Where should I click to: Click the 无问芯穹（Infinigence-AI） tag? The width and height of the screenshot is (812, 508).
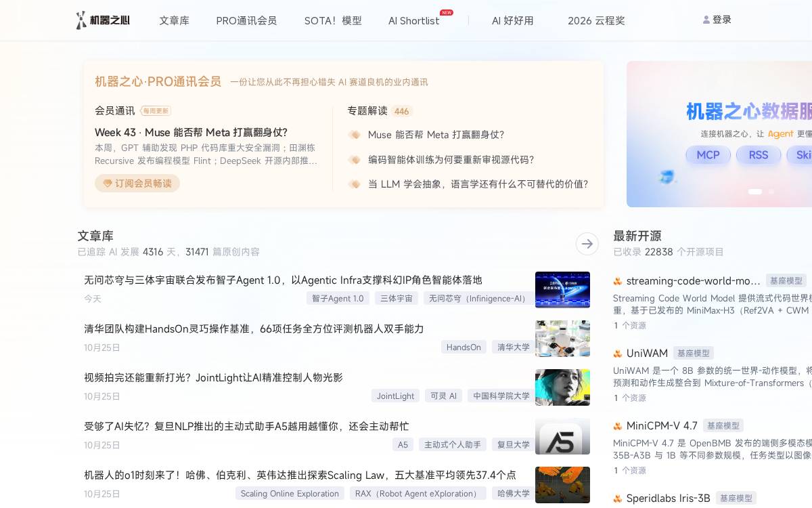click(478, 299)
